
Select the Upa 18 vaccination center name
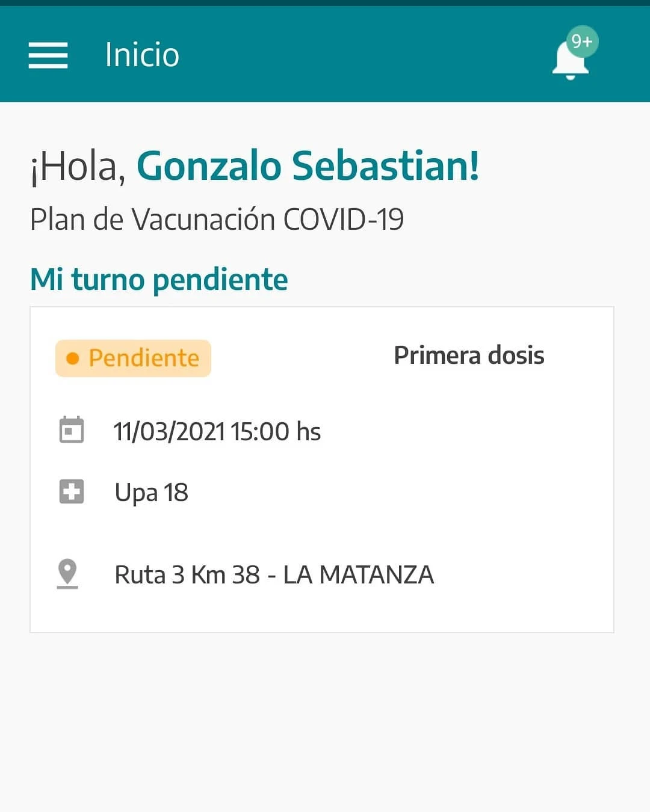152,493
